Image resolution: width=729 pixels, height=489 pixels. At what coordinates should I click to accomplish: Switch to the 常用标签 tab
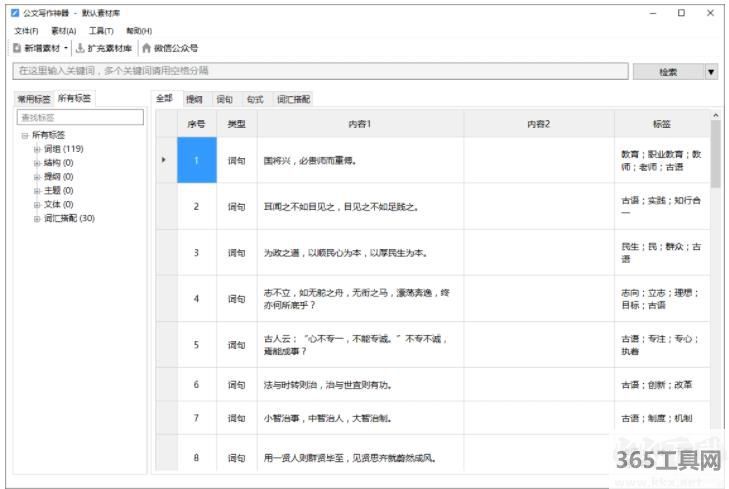coord(34,99)
